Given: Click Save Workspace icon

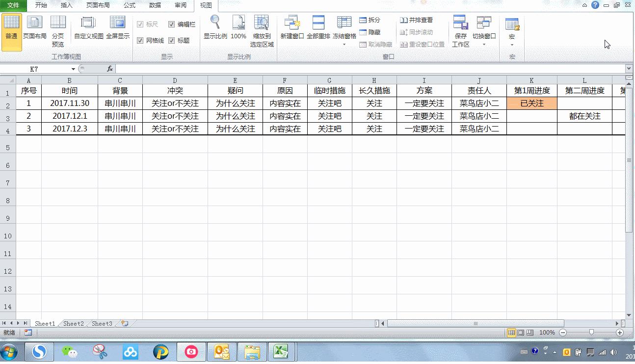Looking at the screenshot, I should point(460,30).
